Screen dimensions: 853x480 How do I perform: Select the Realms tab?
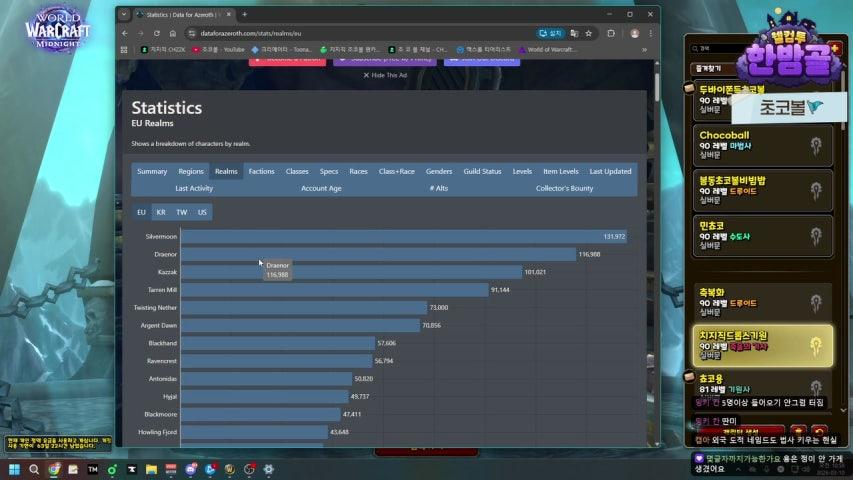(x=226, y=171)
